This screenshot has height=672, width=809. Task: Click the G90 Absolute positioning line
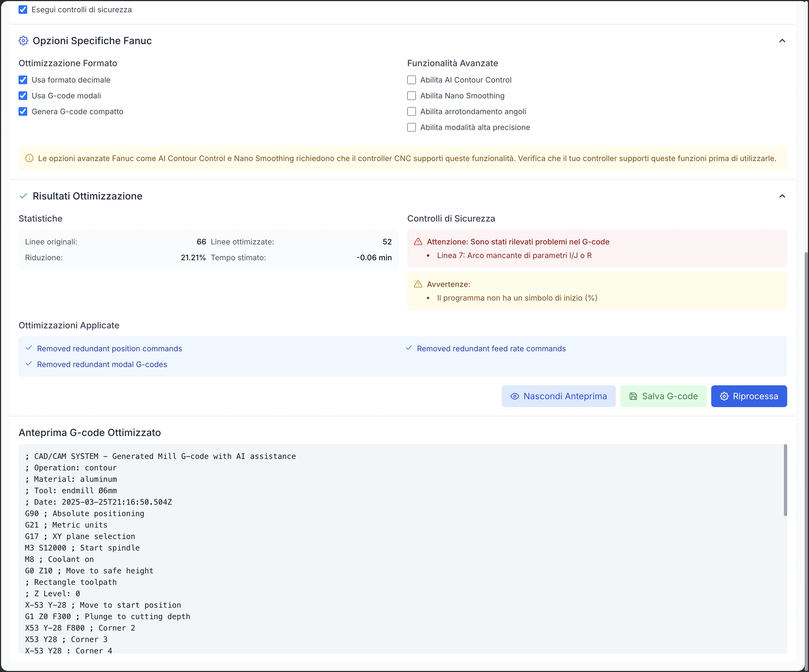click(85, 514)
